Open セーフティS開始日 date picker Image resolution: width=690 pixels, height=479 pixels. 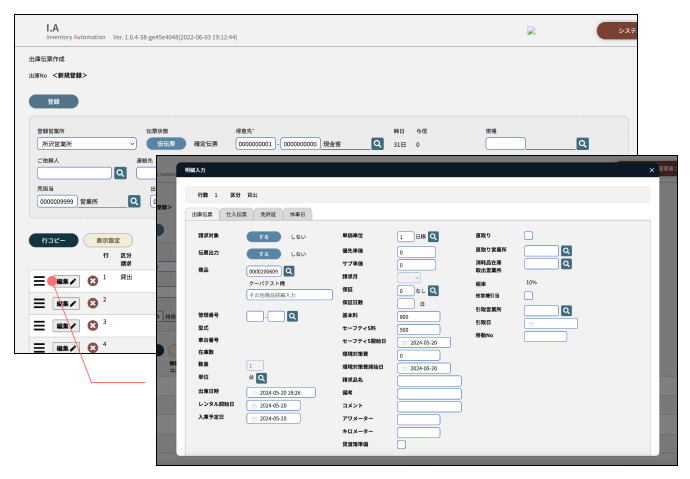pos(424,343)
